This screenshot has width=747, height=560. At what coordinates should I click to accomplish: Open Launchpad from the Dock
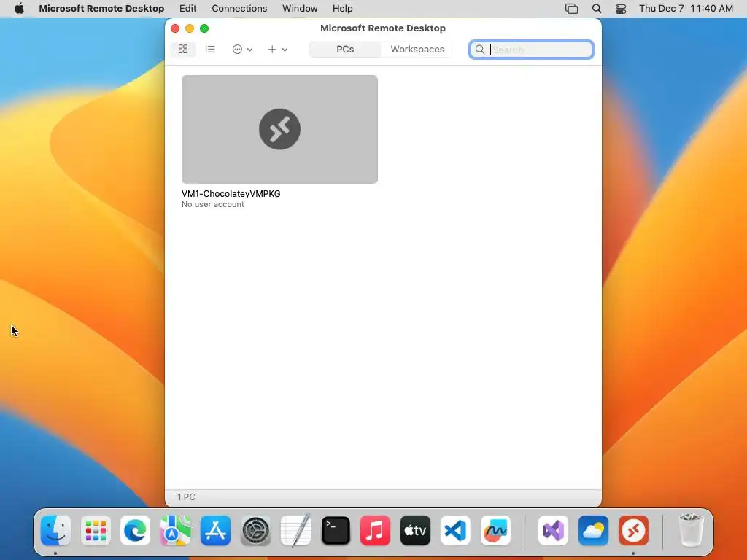point(96,531)
